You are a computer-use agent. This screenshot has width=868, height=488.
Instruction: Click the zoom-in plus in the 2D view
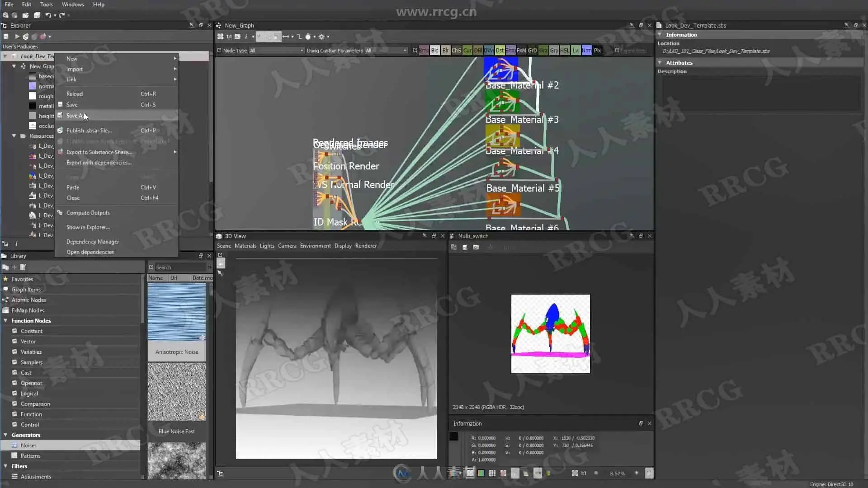637,473
